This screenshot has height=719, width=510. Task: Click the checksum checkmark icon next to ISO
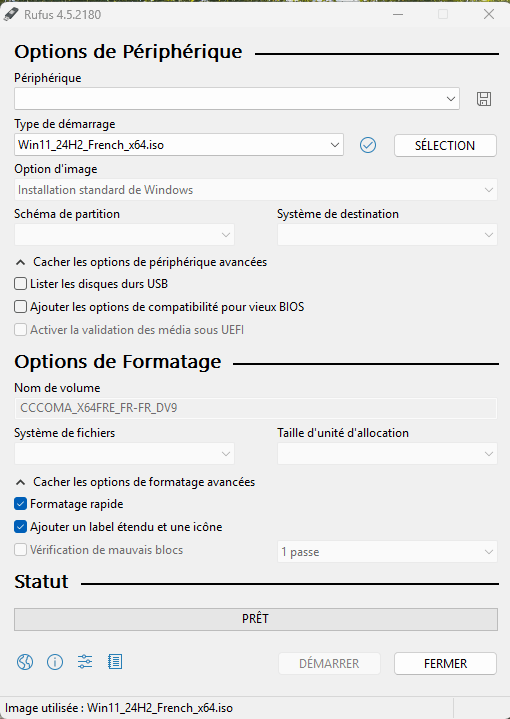(368, 145)
